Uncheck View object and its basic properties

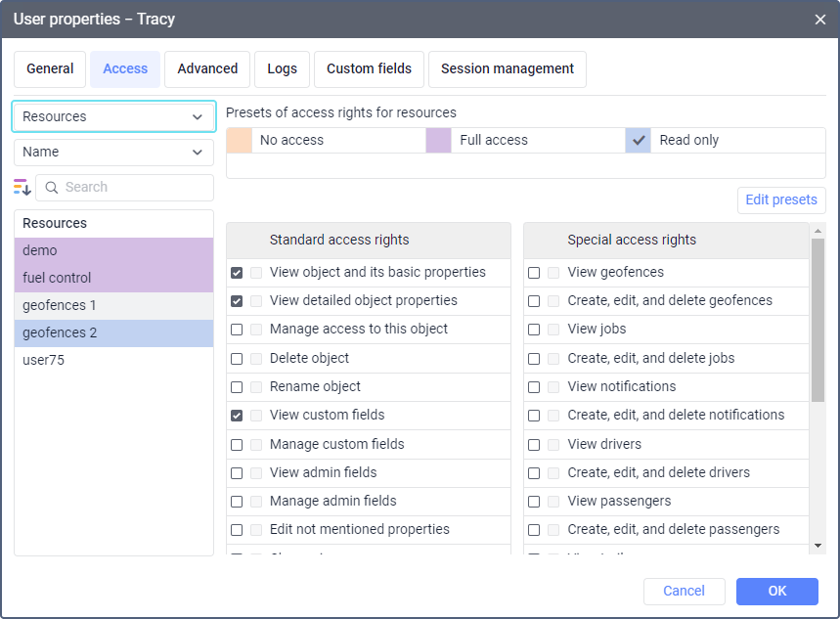237,273
